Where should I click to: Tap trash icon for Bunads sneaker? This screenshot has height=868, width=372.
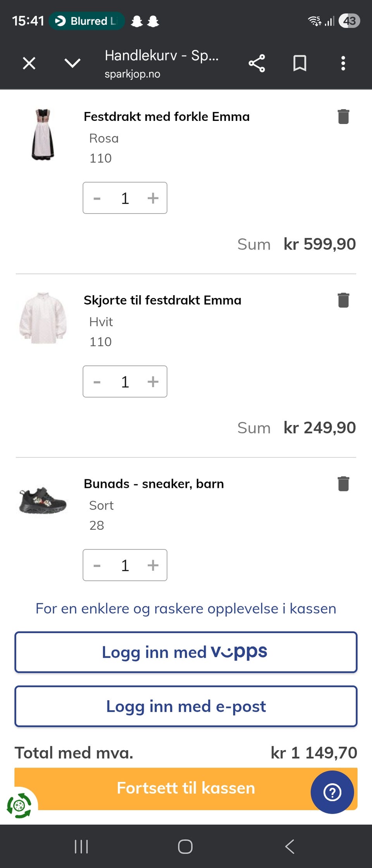pyautogui.click(x=343, y=484)
